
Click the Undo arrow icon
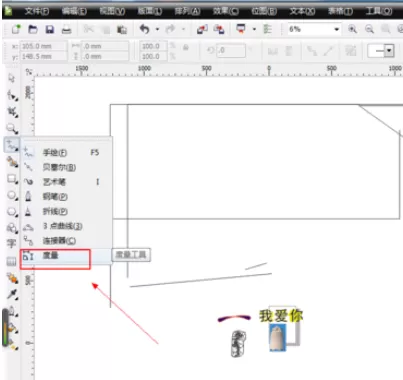coord(145,29)
